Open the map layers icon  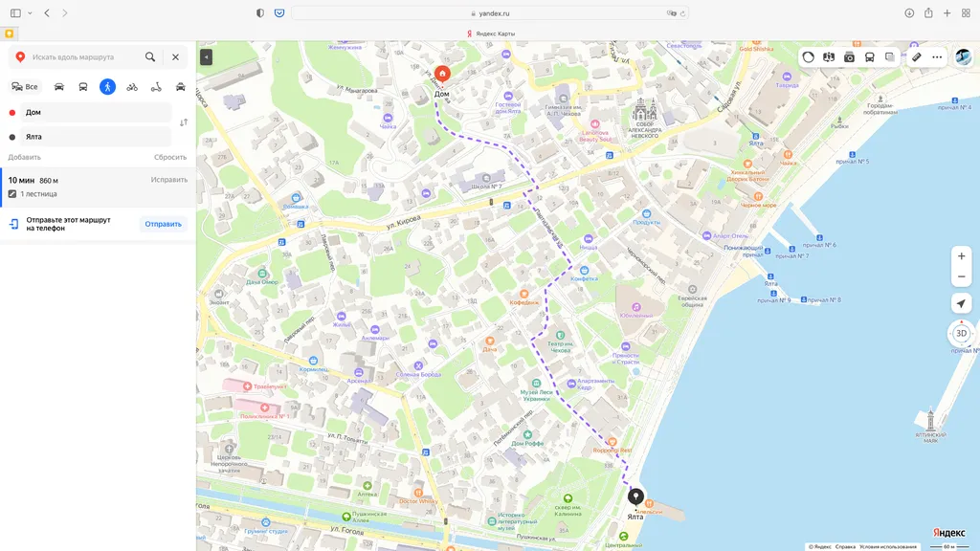click(889, 56)
